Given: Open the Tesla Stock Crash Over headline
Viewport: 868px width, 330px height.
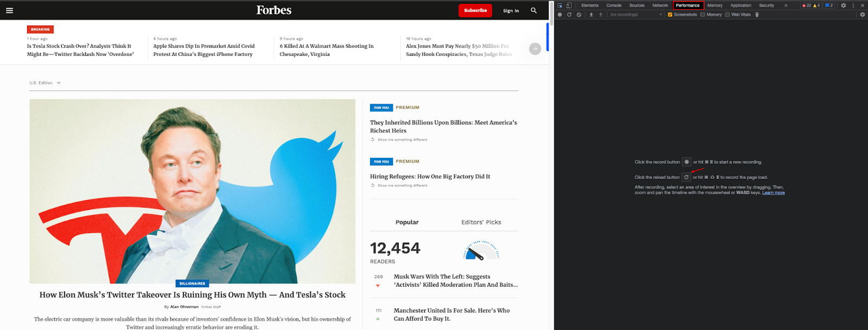Looking at the screenshot, I should [80, 50].
